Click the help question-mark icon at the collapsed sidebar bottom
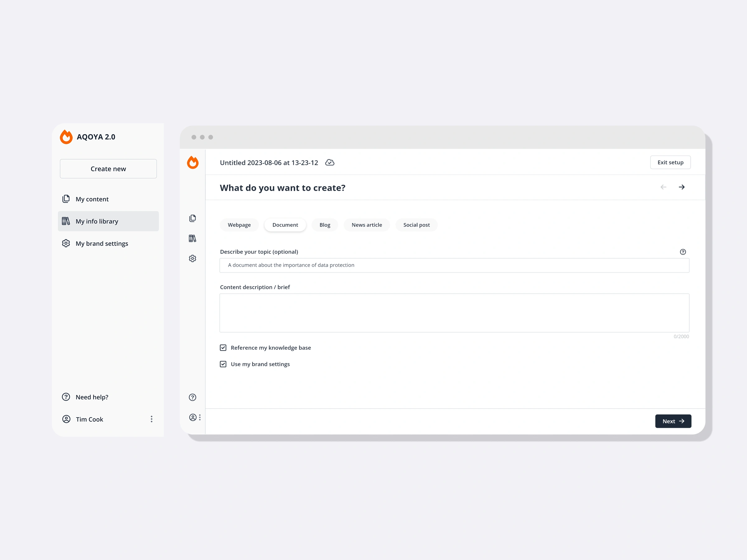Viewport: 747px width, 560px height. click(x=192, y=397)
